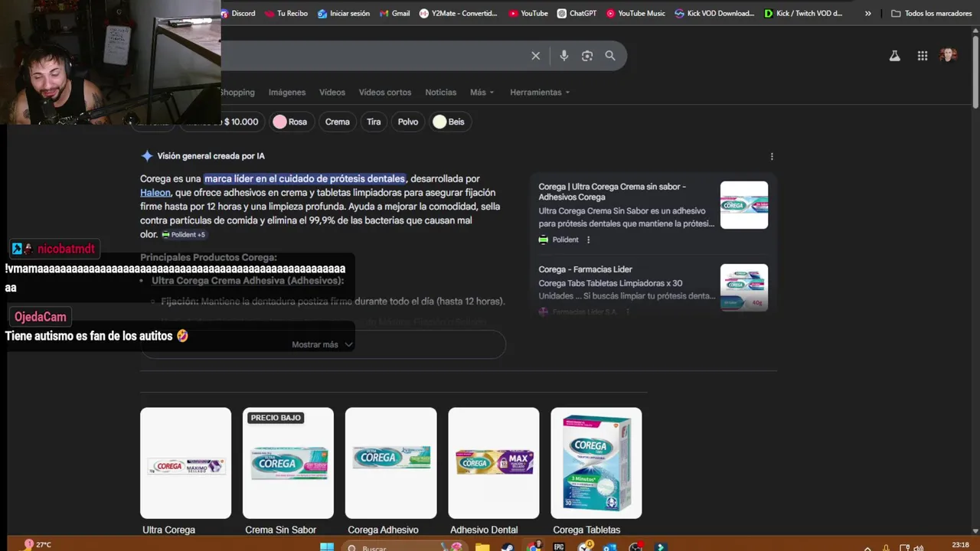The height and width of the screenshot is (551, 980).
Task: Pick the beige Beis color swatch
Action: tap(439, 122)
